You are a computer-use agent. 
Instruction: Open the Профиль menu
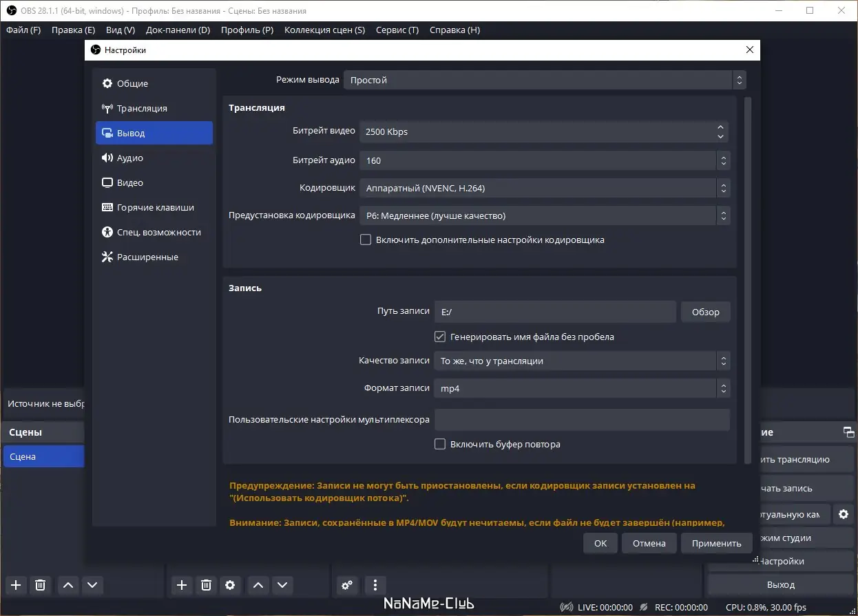pos(247,30)
